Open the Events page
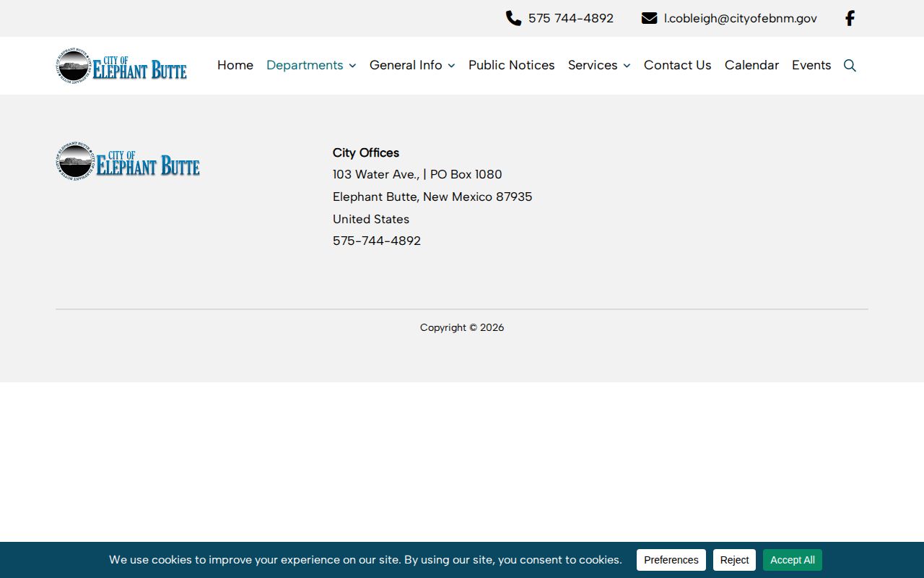 point(811,65)
